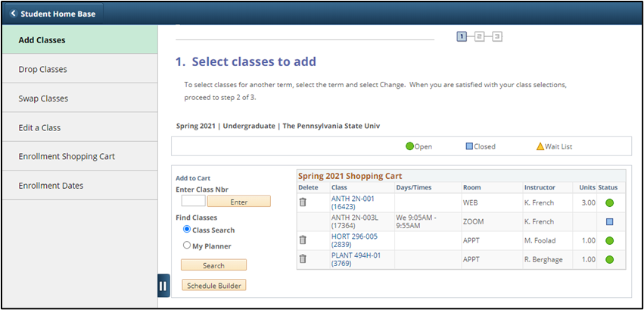Select the My Planner radio button

click(187, 246)
